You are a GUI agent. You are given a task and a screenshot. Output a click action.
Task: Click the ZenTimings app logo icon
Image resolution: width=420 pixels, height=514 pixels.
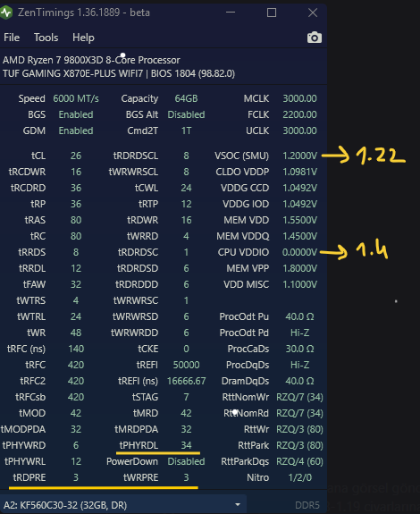pos(6,13)
